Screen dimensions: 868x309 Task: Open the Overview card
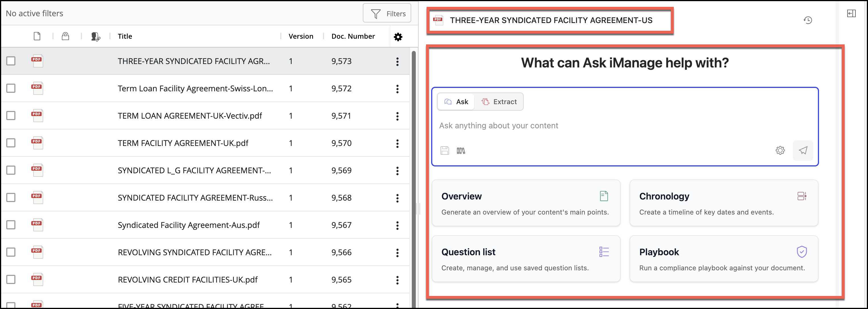pos(526,203)
